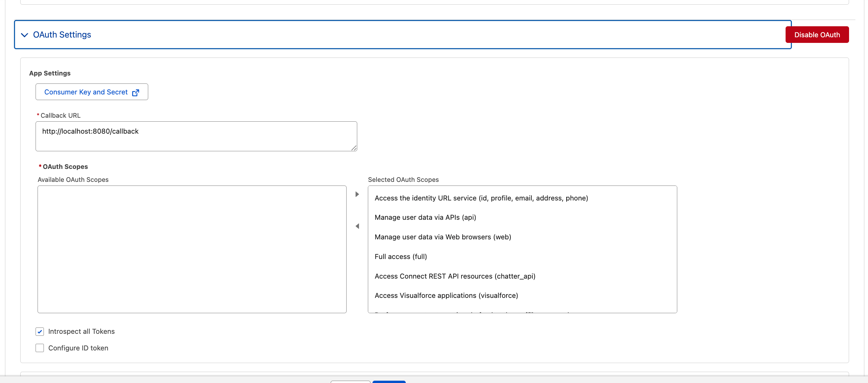The width and height of the screenshot is (868, 383).
Task: Collapse the OAuth Settings section chevron
Action: (x=24, y=35)
